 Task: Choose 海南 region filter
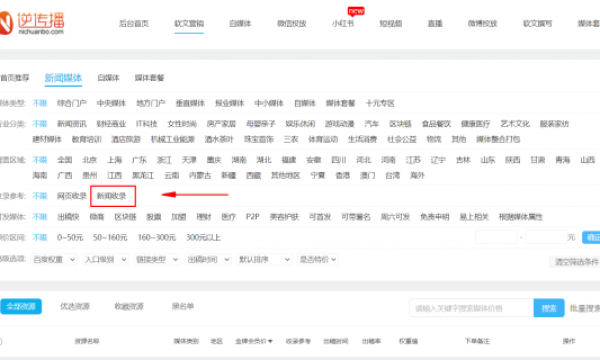pyautogui.click(x=39, y=175)
